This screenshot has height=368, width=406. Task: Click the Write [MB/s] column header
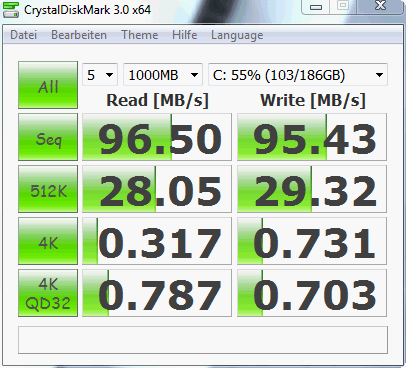click(x=313, y=100)
